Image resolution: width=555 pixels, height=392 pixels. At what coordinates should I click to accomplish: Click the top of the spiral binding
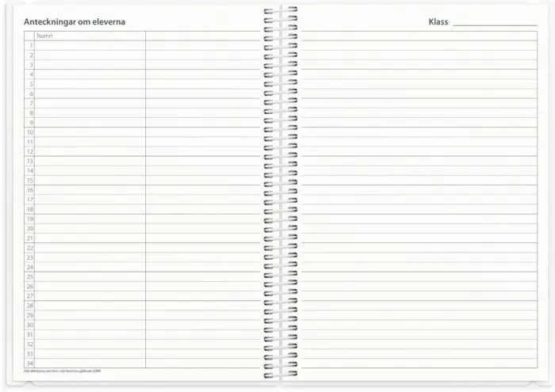(281, 11)
